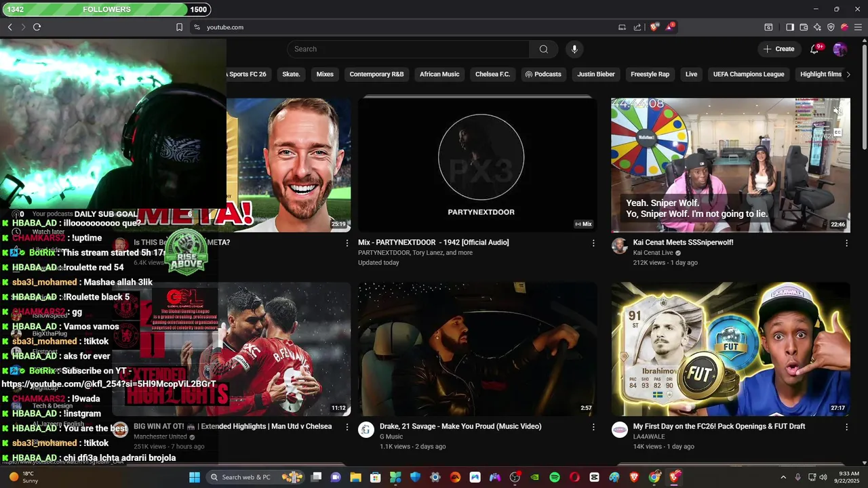Open CapCut from the taskbar
The width and height of the screenshot is (868, 488).
click(x=595, y=477)
